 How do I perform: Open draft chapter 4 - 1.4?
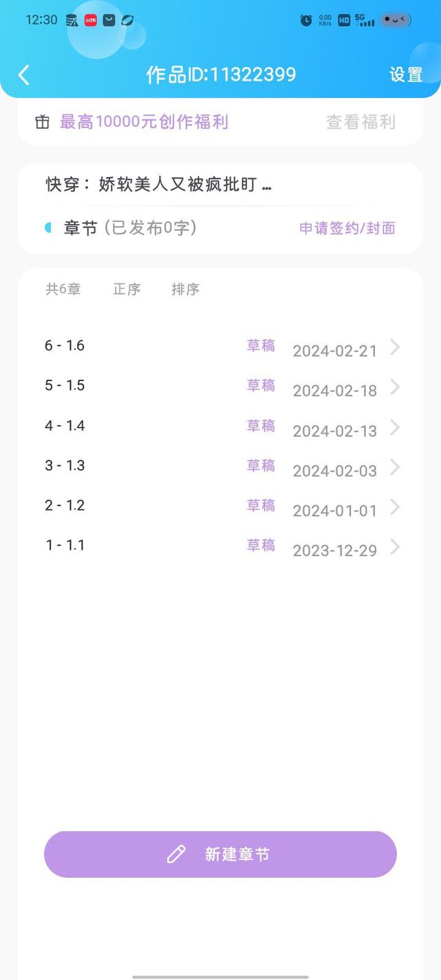220,427
